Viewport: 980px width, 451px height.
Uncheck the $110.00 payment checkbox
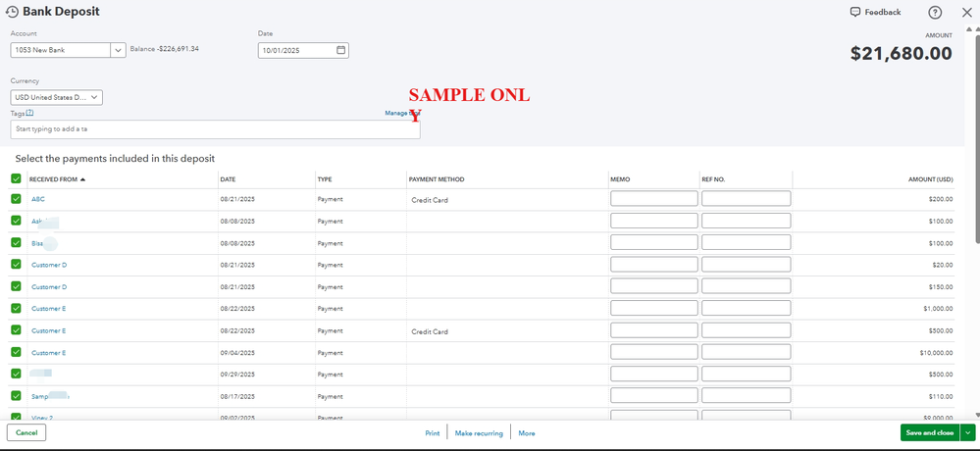(x=17, y=395)
